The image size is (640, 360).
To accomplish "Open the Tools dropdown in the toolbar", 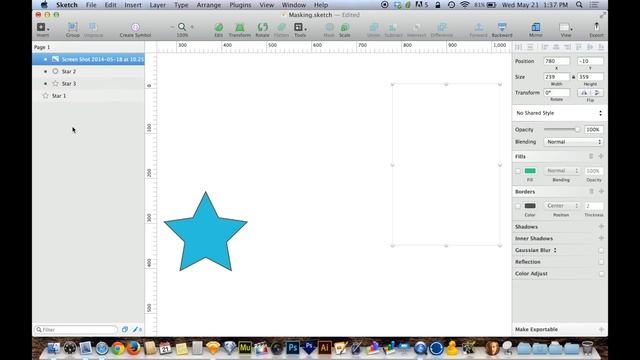I will coord(300,27).
